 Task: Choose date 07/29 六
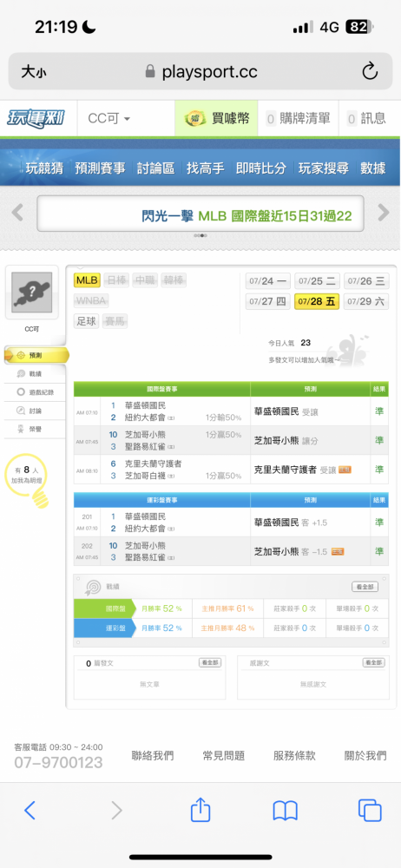click(x=366, y=302)
